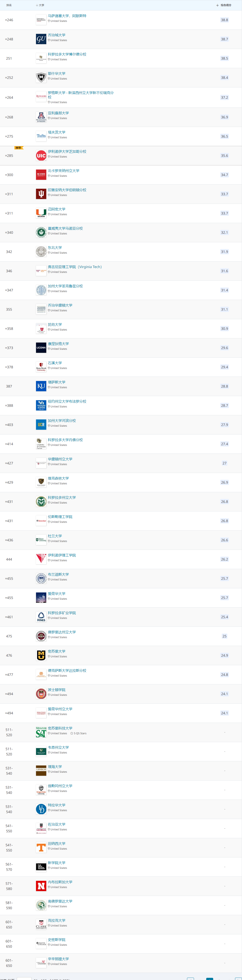
Task: Click the Colorado State ram logo
Action: click(x=41, y=501)
